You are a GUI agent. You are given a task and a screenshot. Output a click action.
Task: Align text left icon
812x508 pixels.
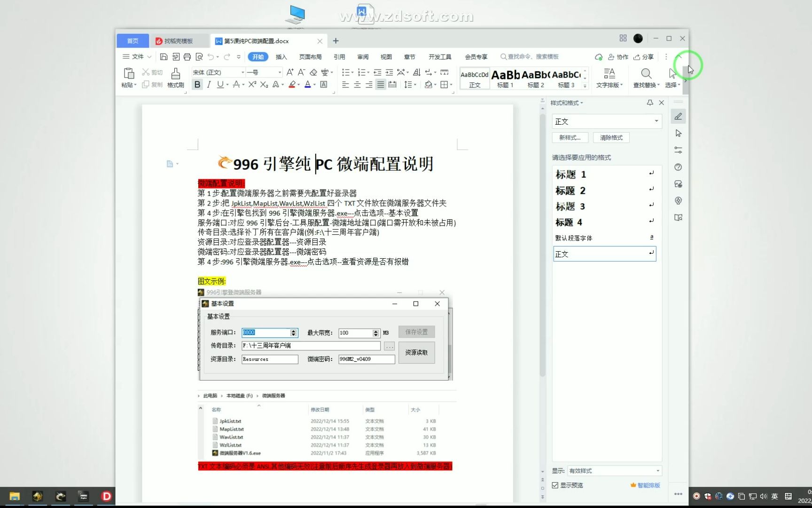click(345, 85)
